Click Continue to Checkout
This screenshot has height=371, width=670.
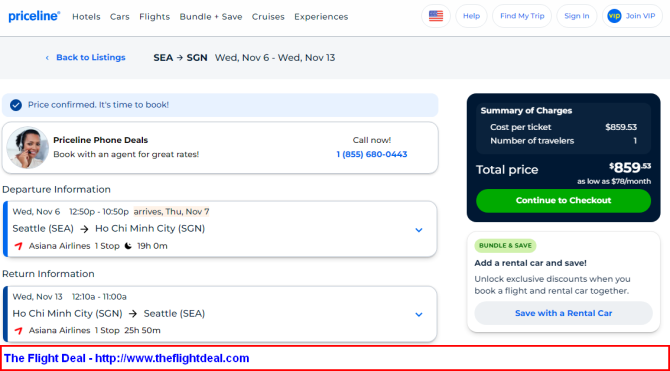[x=564, y=200]
